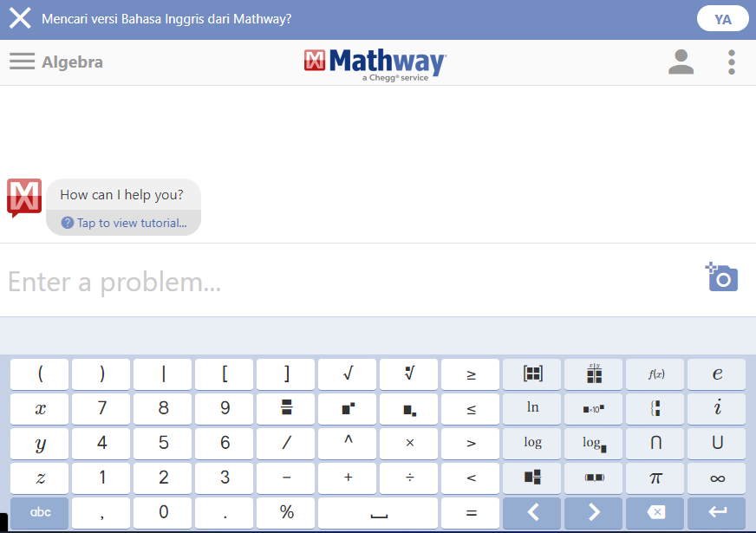Move cursor right with arrow key
This screenshot has width=756, height=533.
(594, 513)
